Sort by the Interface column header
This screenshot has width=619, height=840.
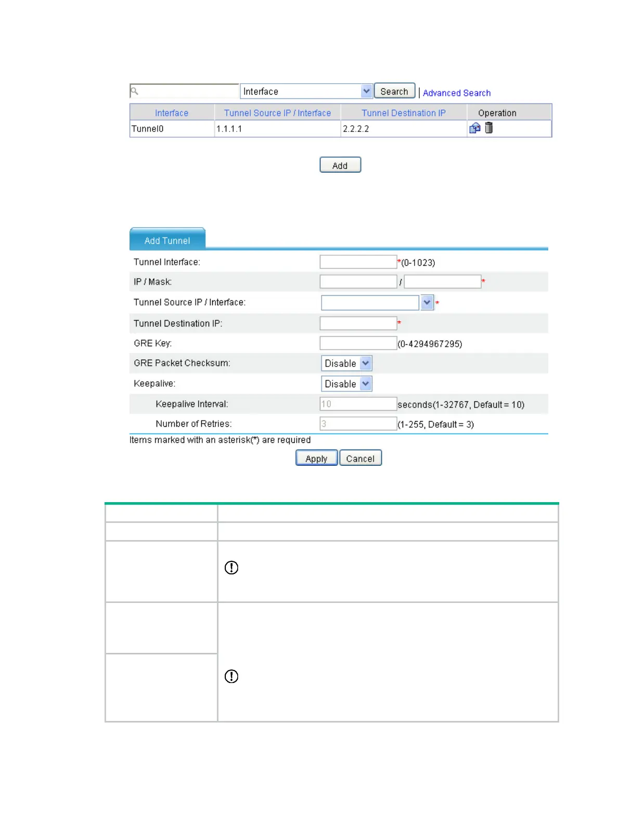click(x=172, y=113)
